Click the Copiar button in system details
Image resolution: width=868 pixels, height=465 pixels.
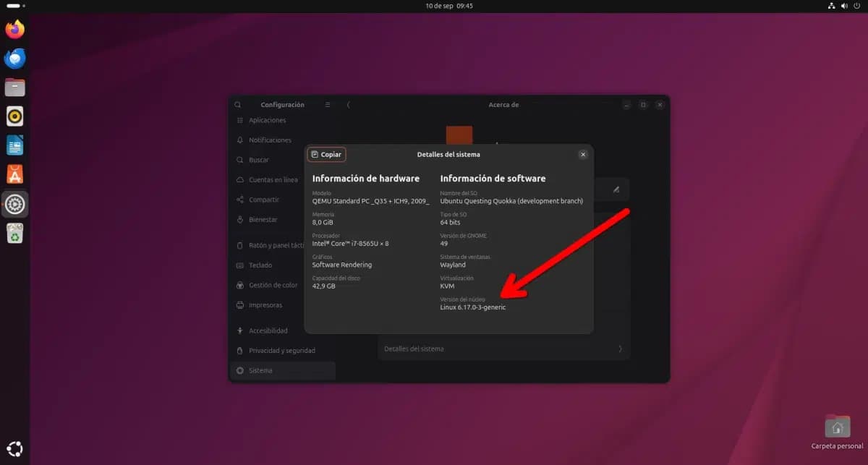(326, 154)
